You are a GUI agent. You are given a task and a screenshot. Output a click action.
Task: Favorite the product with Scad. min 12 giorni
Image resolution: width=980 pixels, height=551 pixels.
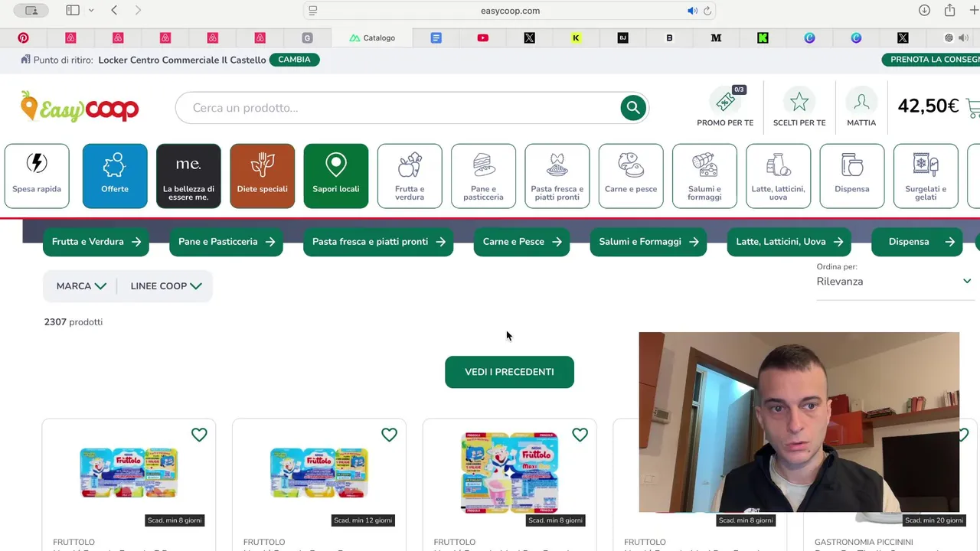[389, 435]
